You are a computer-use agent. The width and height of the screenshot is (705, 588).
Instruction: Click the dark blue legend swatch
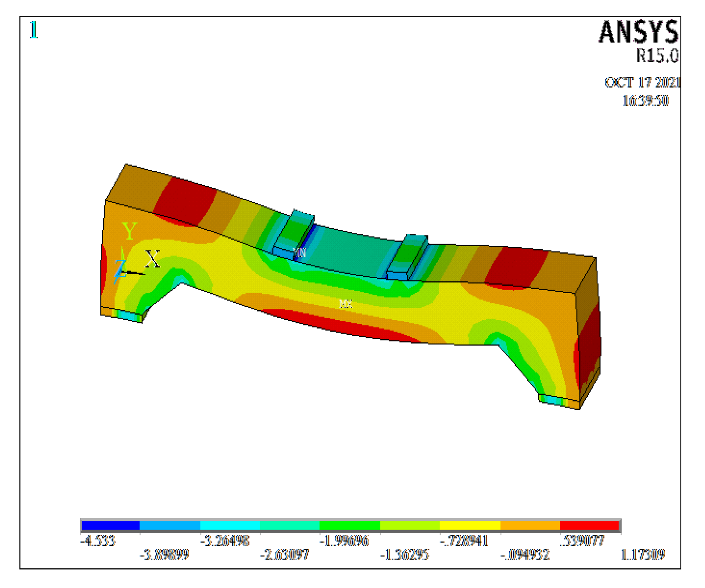(x=111, y=525)
